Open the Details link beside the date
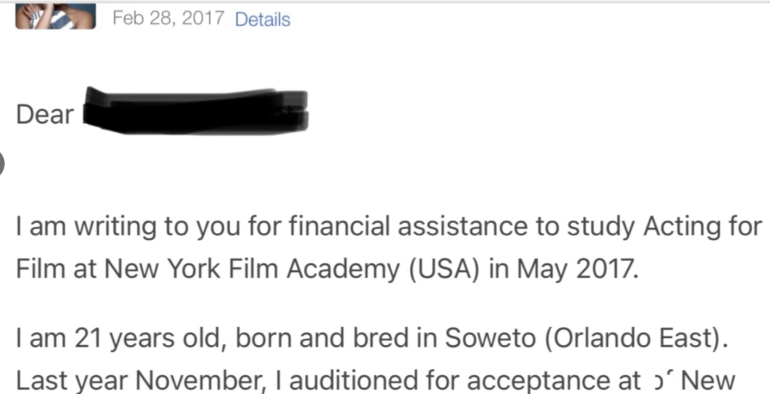This screenshot has width=770, height=394. pyautogui.click(x=263, y=19)
